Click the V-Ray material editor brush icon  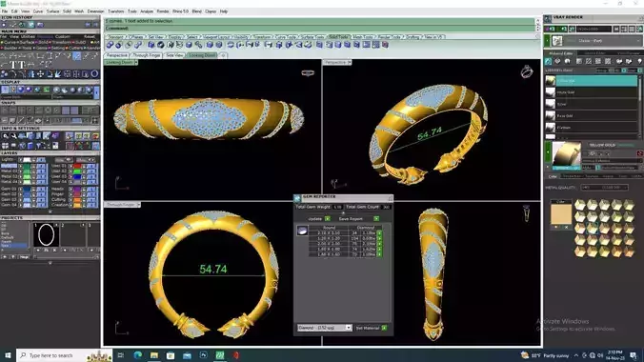coord(549,61)
